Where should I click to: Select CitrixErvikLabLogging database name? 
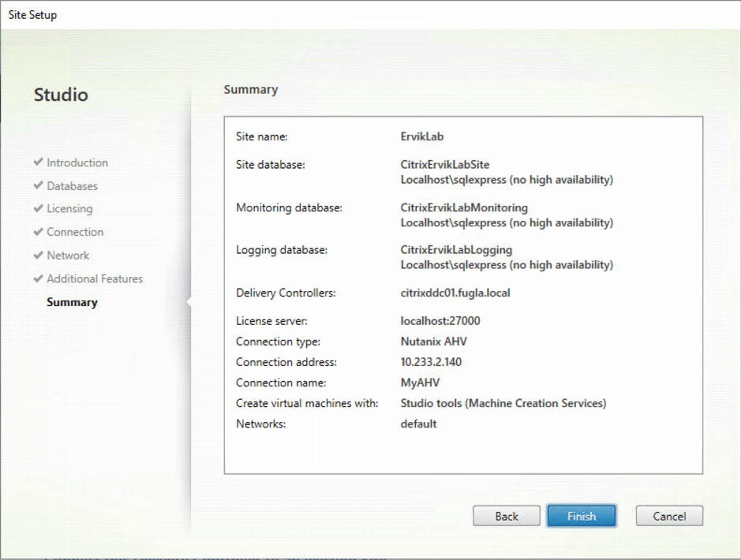pyautogui.click(x=456, y=250)
